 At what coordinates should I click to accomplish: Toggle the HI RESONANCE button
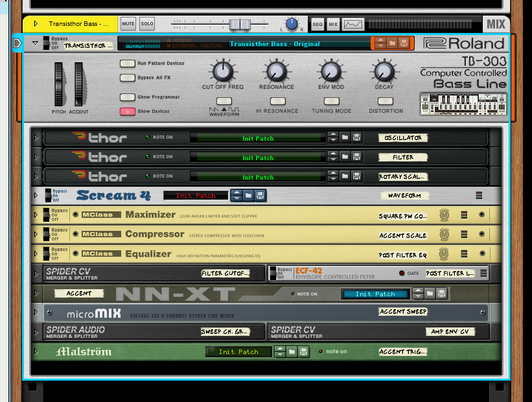(x=278, y=101)
